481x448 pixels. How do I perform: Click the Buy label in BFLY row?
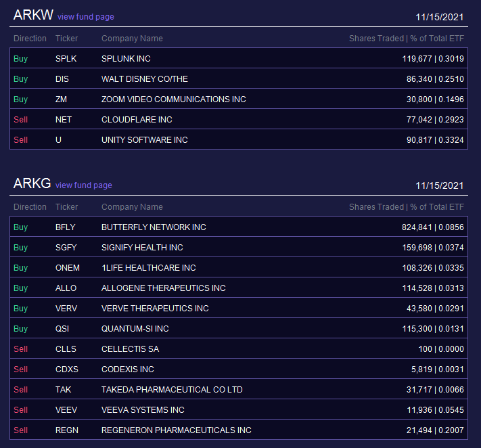20,227
